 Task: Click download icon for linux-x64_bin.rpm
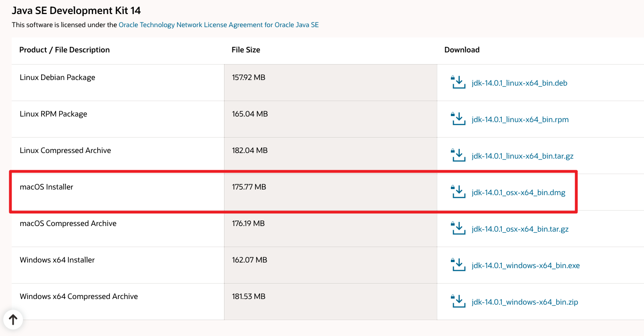458,118
